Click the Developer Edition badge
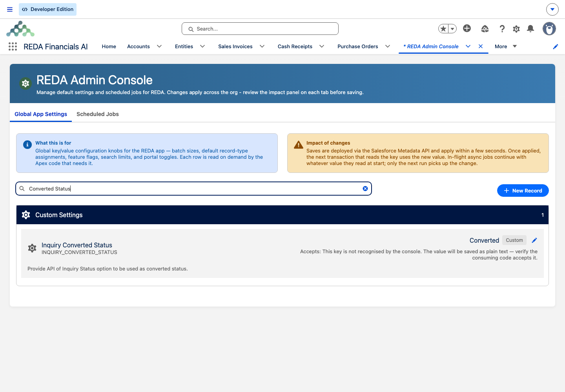Image resolution: width=565 pixels, height=392 pixels. (x=47, y=9)
